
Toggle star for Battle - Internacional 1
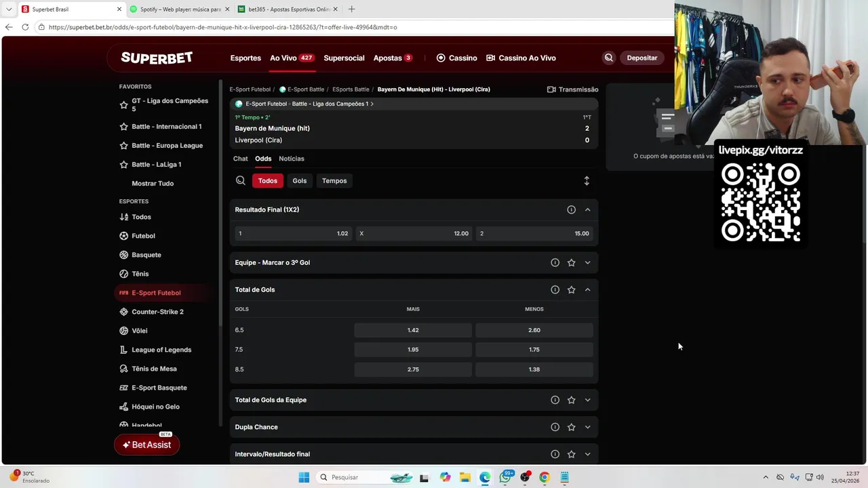[x=123, y=127]
